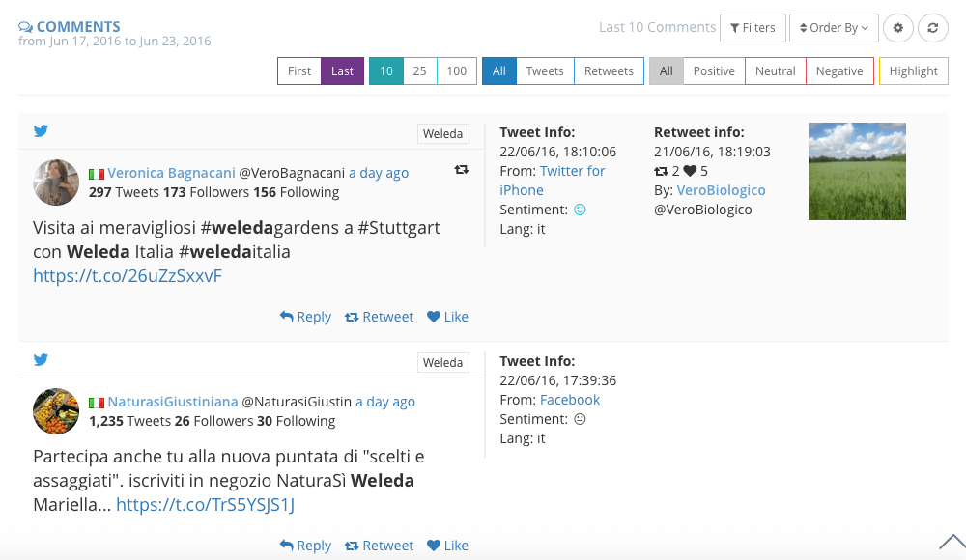The image size is (966, 560).
Task: Open VeroBiologico profile link
Action: (722, 190)
